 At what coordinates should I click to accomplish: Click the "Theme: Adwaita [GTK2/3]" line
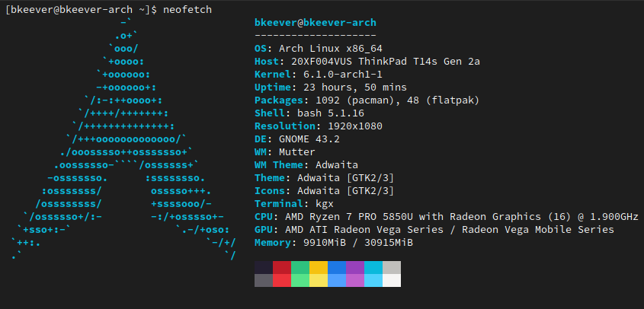(x=325, y=178)
